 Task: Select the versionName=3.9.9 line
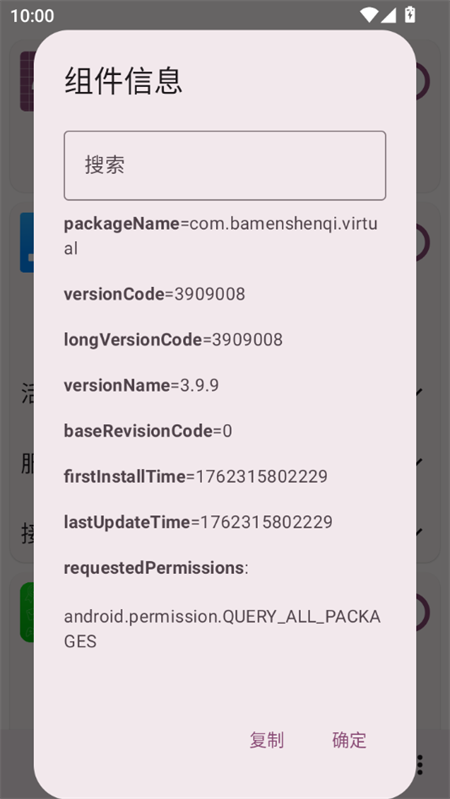click(x=141, y=385)
